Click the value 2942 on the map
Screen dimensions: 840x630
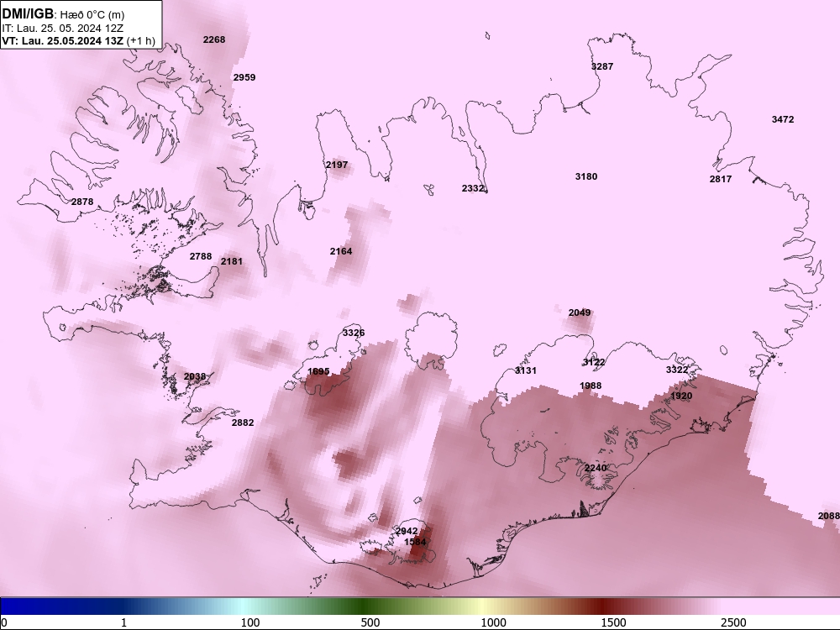click(407, 531)
